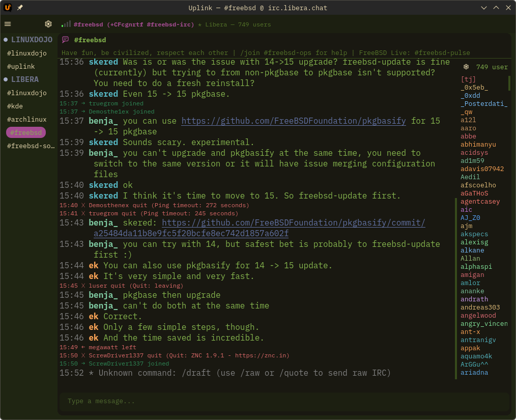The height and width of the screenshot is (420, 516).
Task: Select user _Posterdati_ in user list
Action: point(484,104)
